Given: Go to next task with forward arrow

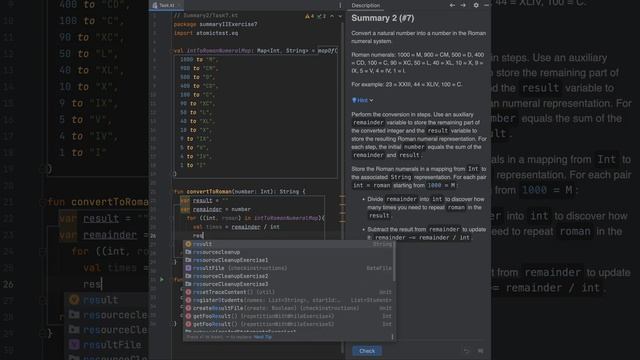Looking at the screenshot, I should (x=463, y=5).
